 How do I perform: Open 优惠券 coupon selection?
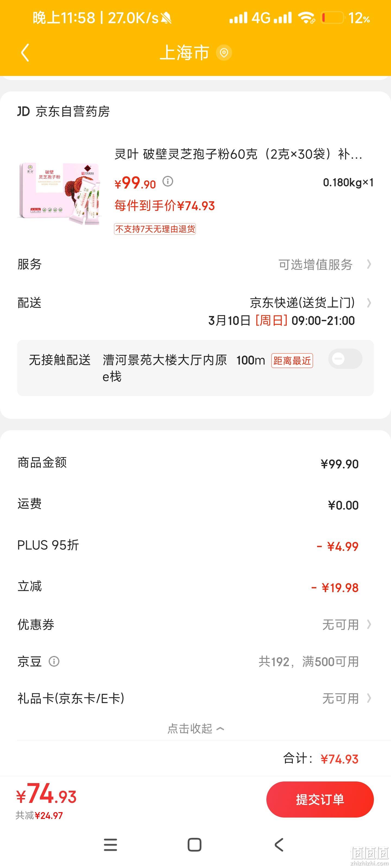(195, 624)
